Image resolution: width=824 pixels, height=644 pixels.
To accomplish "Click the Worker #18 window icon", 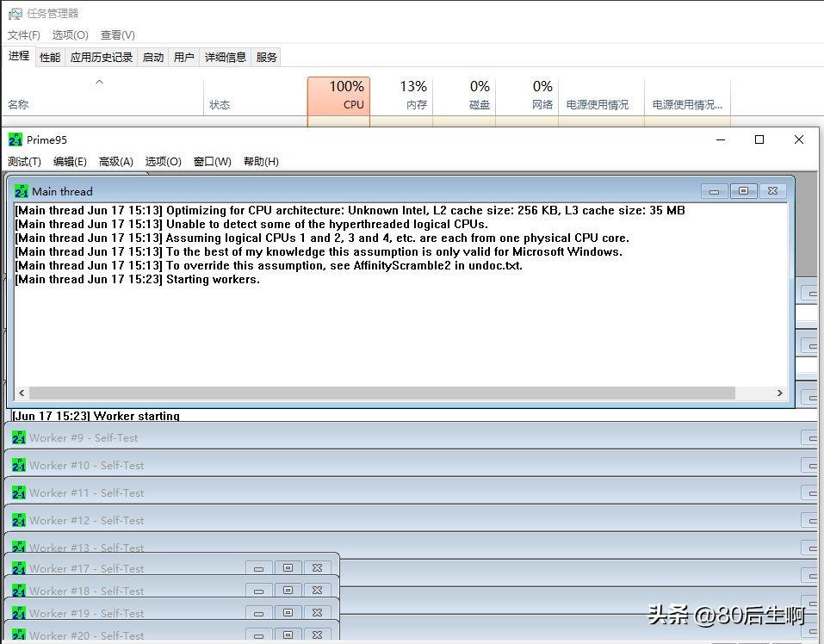I will 19,591.
